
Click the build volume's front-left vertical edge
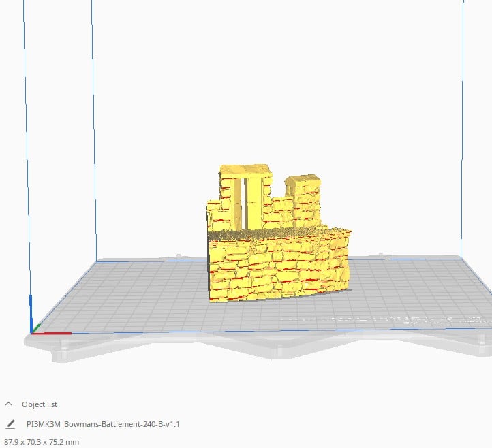click(x=27, y=147)
